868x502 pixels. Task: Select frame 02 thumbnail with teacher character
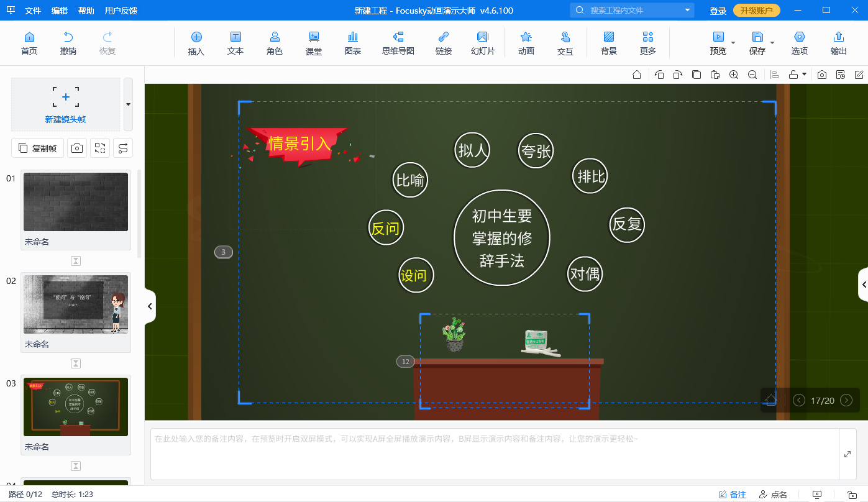point(76,304)
